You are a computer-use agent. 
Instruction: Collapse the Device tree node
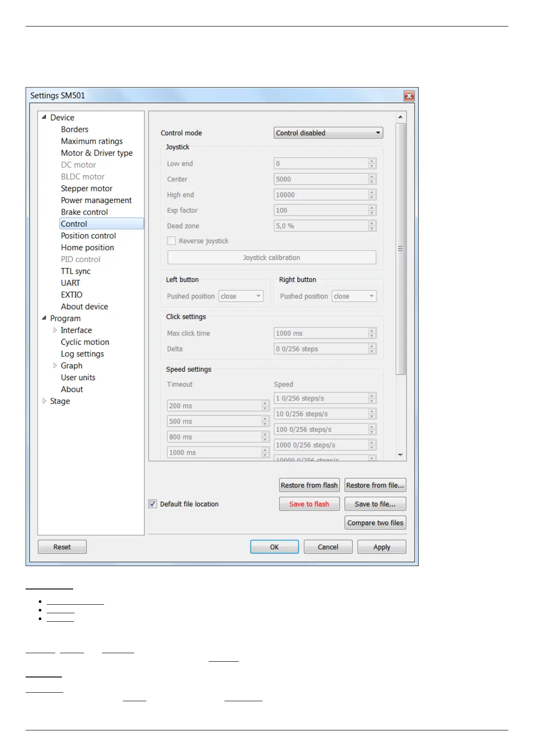[44, 117]
